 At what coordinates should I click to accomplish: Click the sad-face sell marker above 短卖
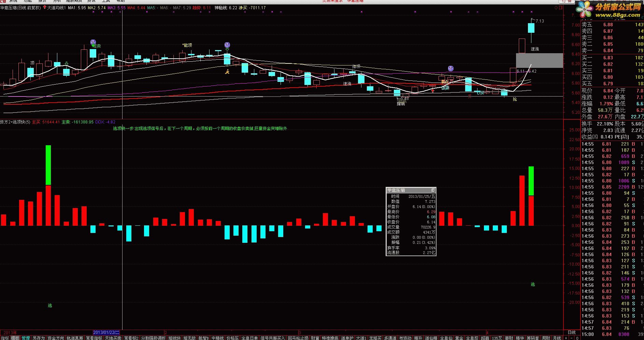click(x=93, y=42)
